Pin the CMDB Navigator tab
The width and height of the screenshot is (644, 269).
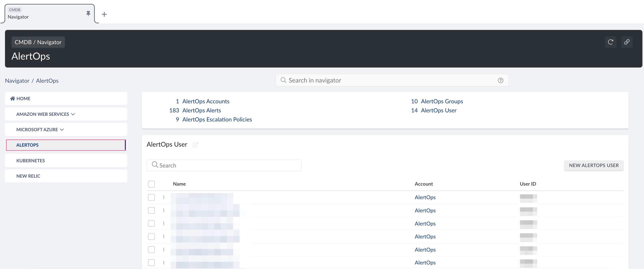(x=88, y=14)
